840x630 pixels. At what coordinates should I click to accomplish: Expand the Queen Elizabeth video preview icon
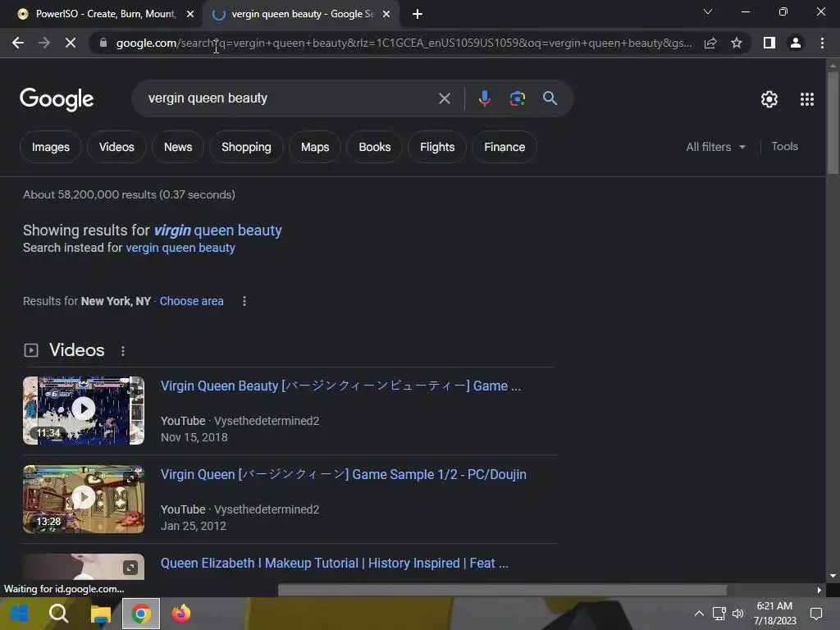[x=130, y=568]
